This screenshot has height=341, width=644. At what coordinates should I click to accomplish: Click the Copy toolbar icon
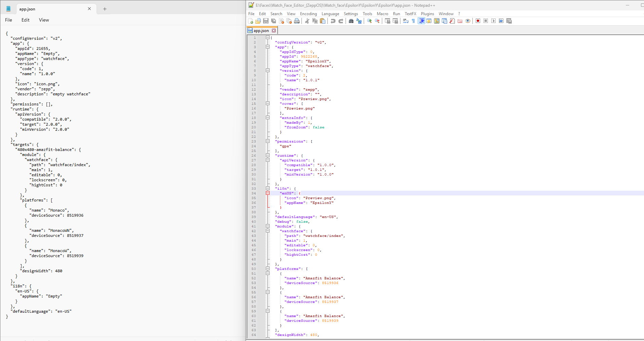pyautogui.click(x=315, y=21)
